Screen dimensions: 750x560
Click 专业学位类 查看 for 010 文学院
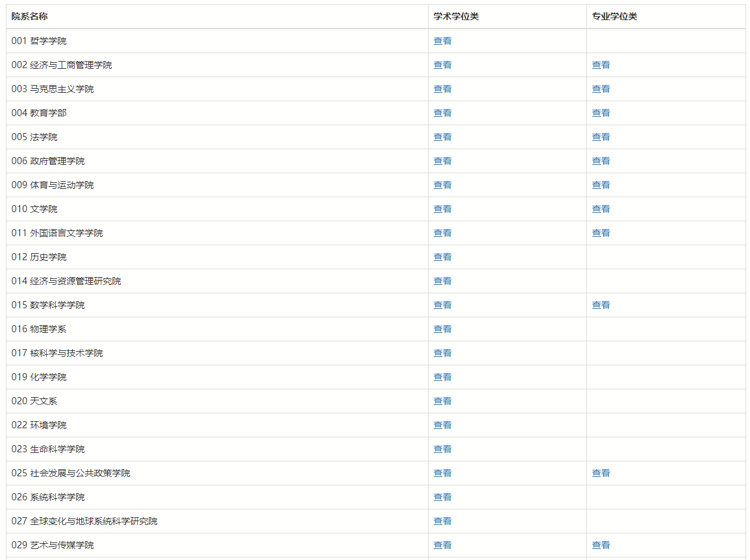(601, 209)
